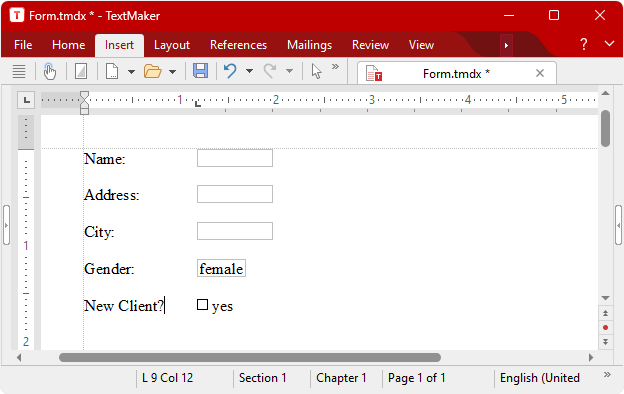624x394 pixels.
Task: Expand undo history dropdown arrow
Action: (250, 72)
